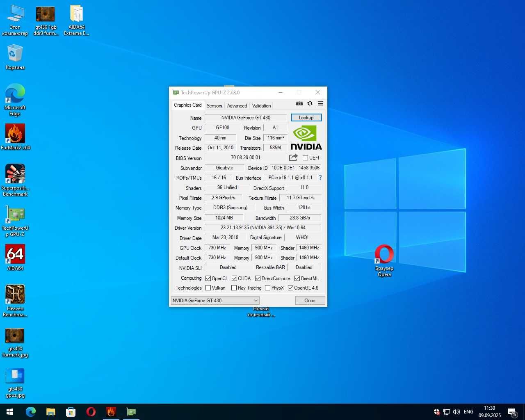This screenshot has width=525, height=420.
Task: Open Microsoft Edge from the taskbar
Action: coord(31,412)
